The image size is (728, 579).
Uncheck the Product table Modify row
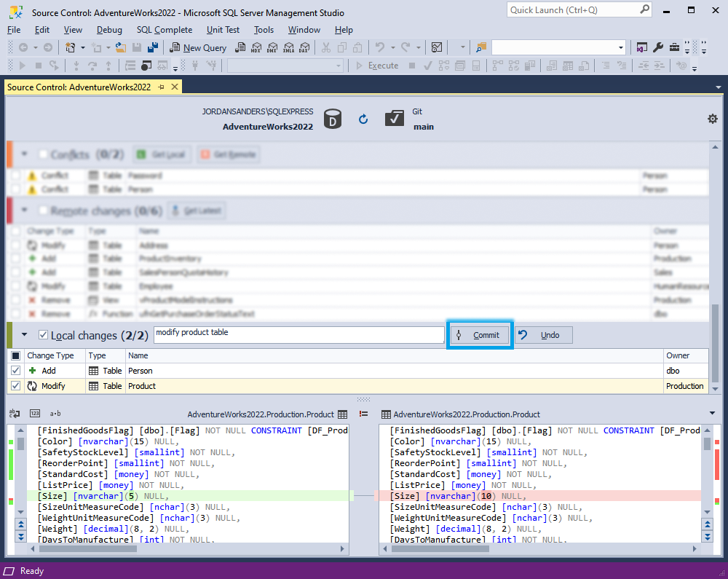tap(16, 386)
